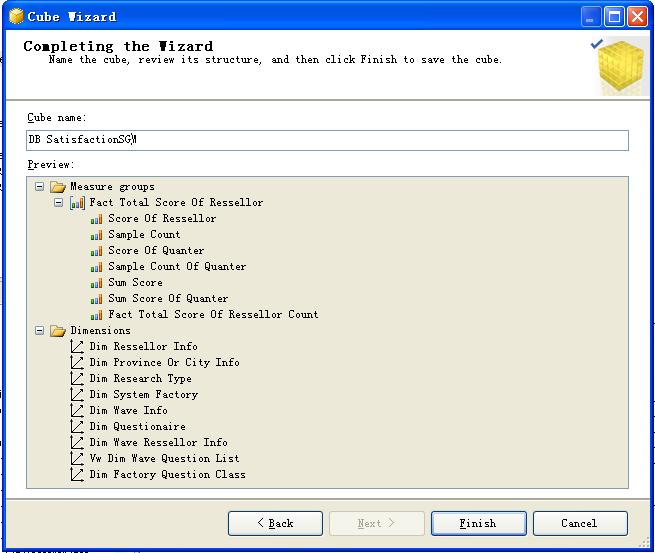Close the Cube Wizard window

tap(637, 17)
